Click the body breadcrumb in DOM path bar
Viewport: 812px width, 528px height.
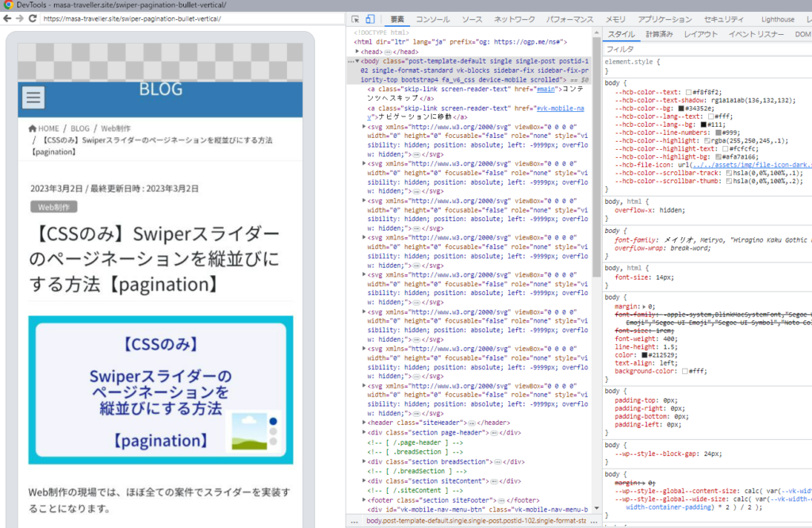click(477, 521)
